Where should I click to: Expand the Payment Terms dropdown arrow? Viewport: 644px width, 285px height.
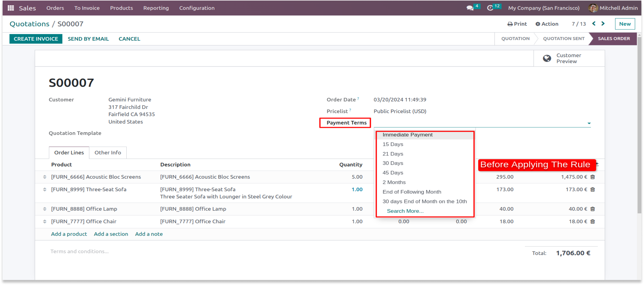coord(589,123)
